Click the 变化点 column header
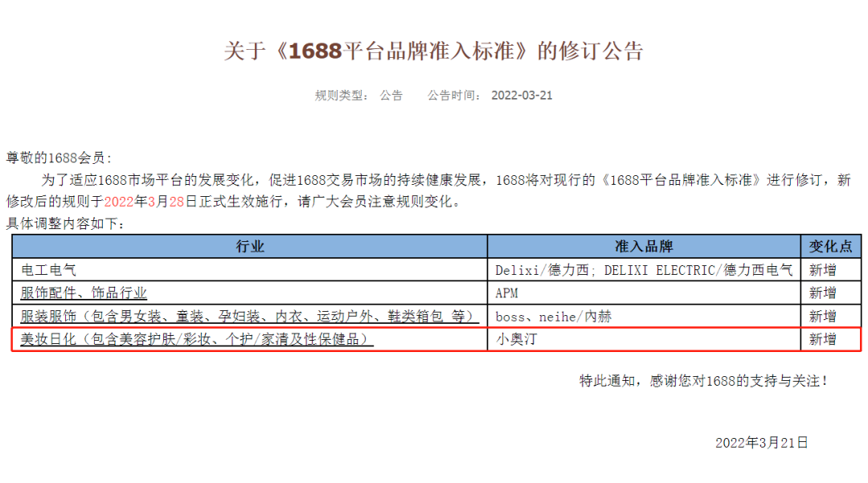 [x=830, y=246]
